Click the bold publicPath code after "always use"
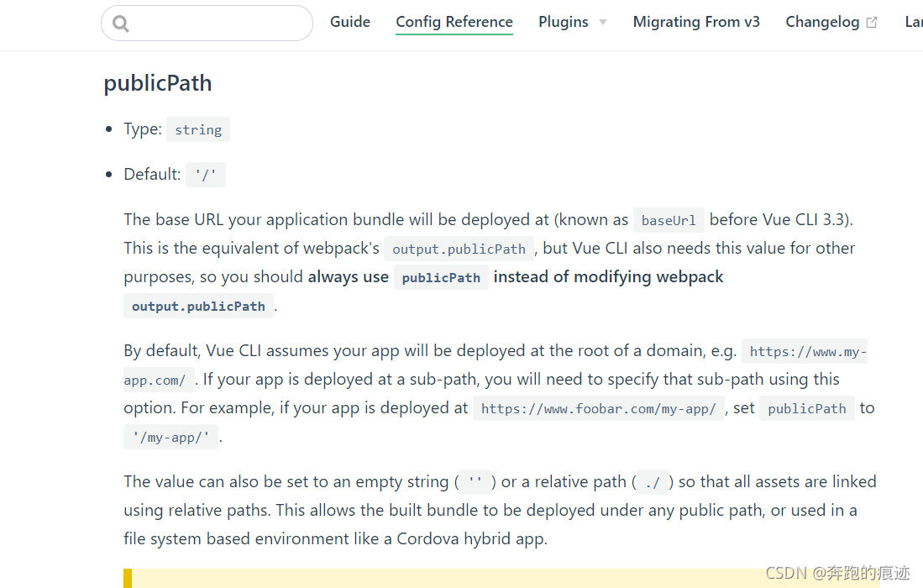Screen dimensions: 923x588 441,277
